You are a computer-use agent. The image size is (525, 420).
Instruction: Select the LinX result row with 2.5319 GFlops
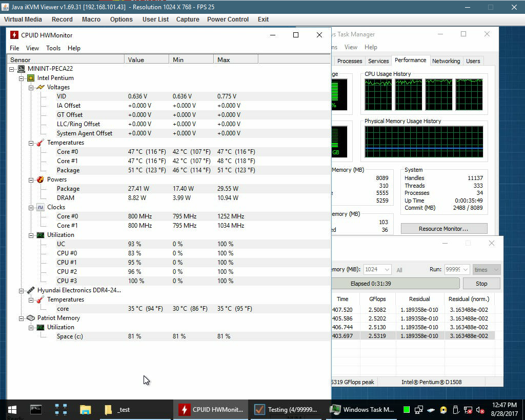(x=413, y=336)
